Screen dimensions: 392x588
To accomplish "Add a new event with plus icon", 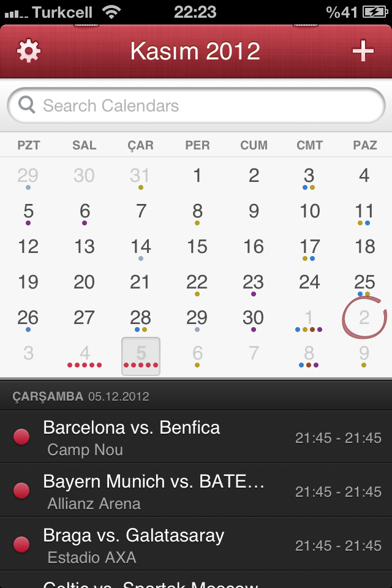I will pyautogui.click(x=363, y=51).
